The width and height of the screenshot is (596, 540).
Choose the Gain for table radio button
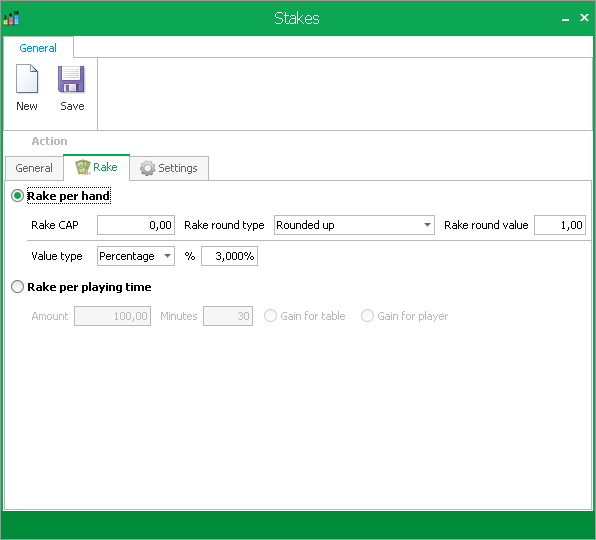pyautogui.click(x=270, y=316)
